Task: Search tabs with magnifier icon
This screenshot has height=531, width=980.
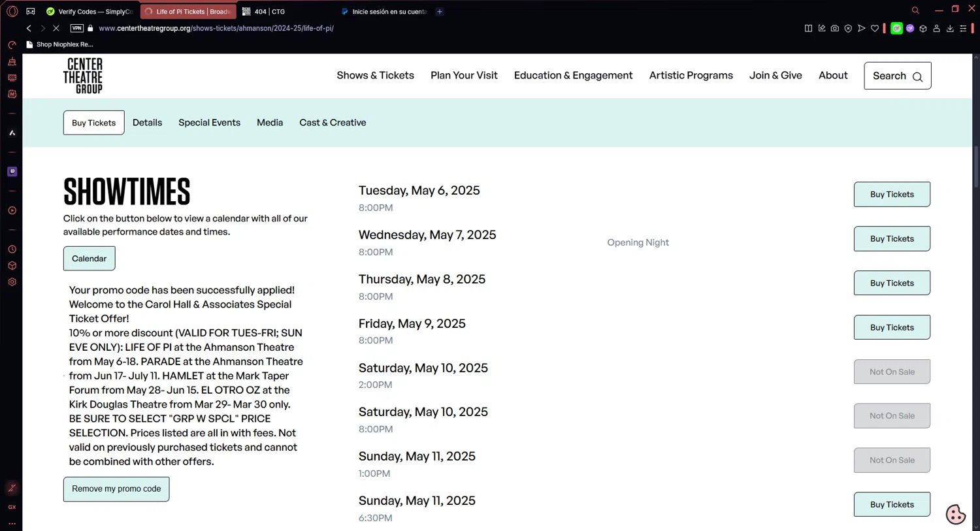Action: 915,10
